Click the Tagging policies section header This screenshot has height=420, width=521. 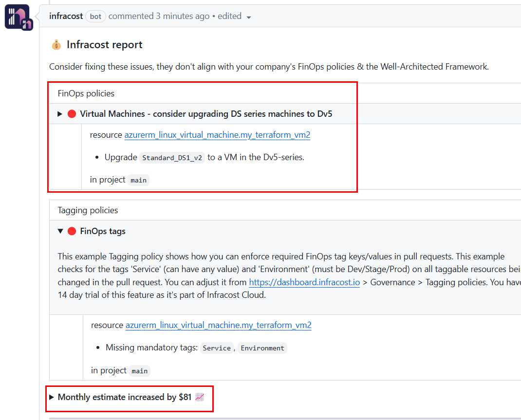[88, 210]
